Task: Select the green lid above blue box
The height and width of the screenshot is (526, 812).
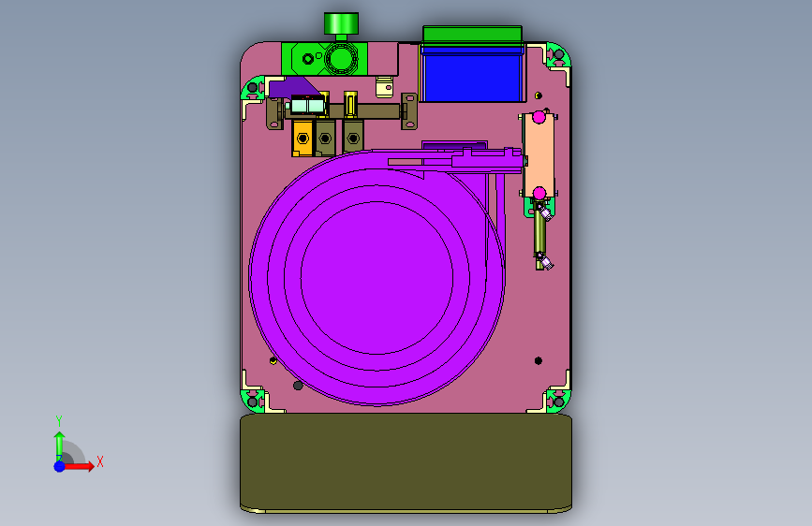Action: tap(472, 35)
